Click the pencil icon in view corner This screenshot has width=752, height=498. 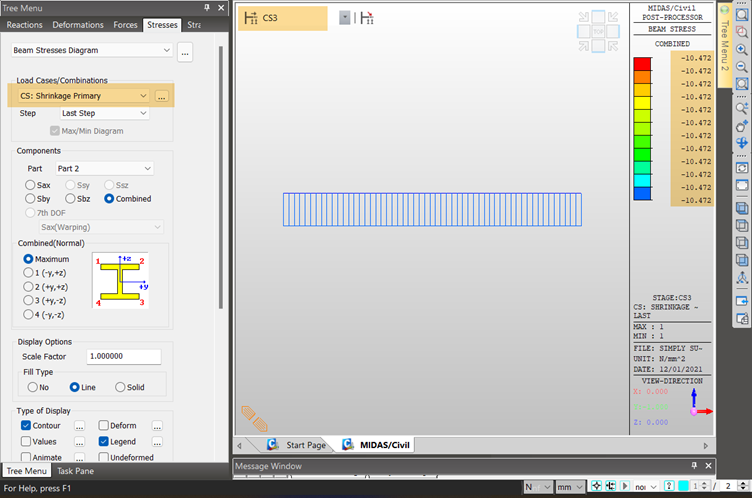(x=253, y=417)
